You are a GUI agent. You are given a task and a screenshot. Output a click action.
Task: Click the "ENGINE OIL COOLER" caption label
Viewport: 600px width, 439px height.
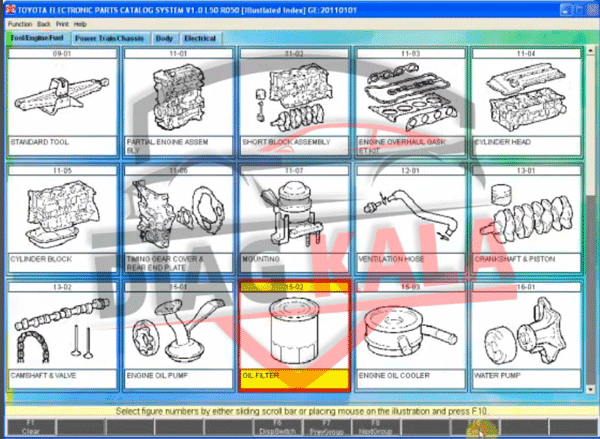coord(394,375)
